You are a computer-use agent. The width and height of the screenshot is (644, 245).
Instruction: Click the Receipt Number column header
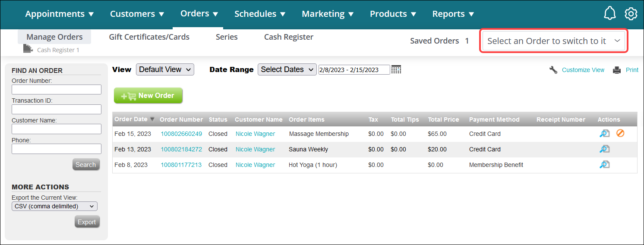tap(561, 119)
